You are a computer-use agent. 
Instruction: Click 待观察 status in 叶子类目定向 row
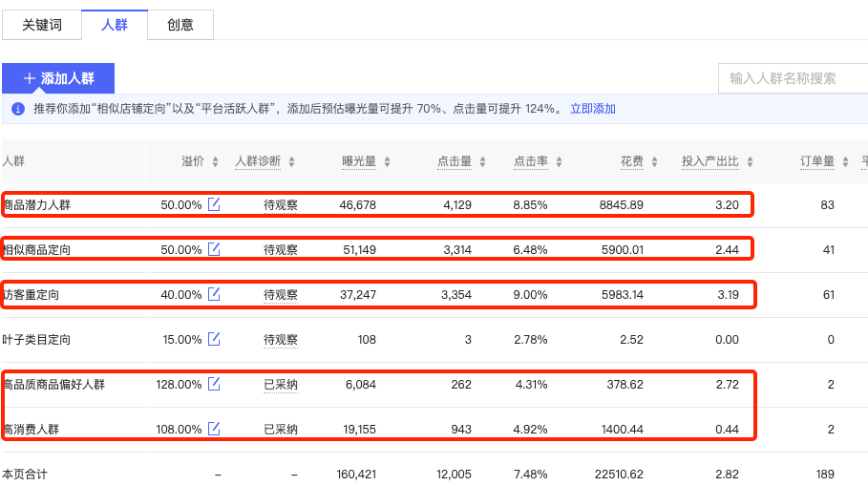click(x=281, y=339)
